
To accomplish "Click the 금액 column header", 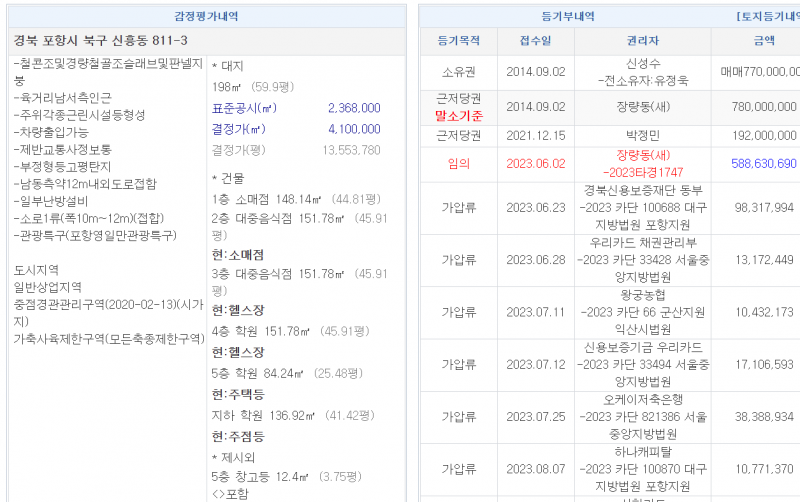I will 763,41.
